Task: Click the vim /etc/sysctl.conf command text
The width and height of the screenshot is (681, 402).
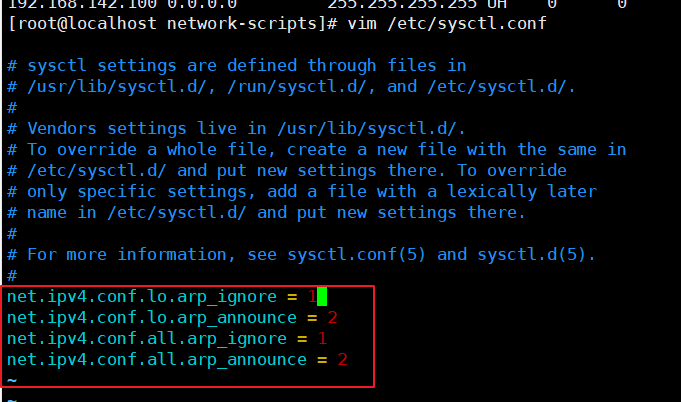Action: point(447,23)
